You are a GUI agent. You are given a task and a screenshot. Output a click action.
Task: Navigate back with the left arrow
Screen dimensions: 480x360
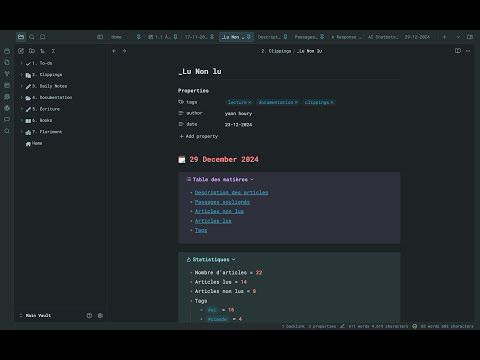pos(114,51)
